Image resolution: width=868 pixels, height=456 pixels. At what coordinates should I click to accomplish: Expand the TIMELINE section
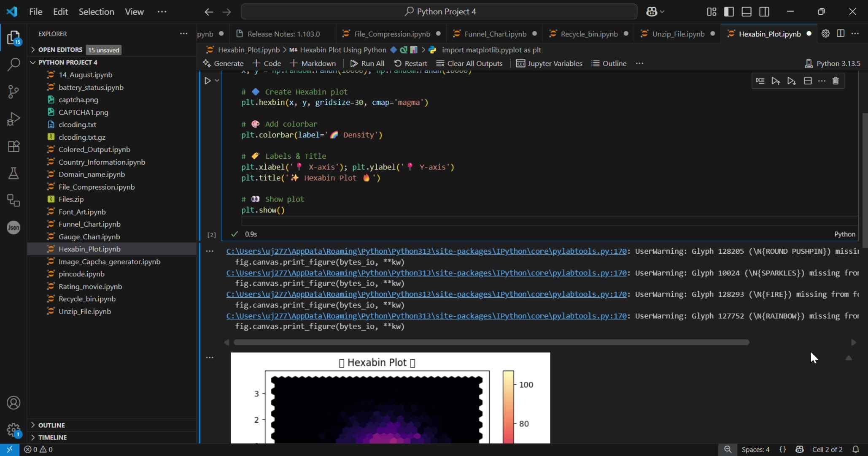click(51, 437)
